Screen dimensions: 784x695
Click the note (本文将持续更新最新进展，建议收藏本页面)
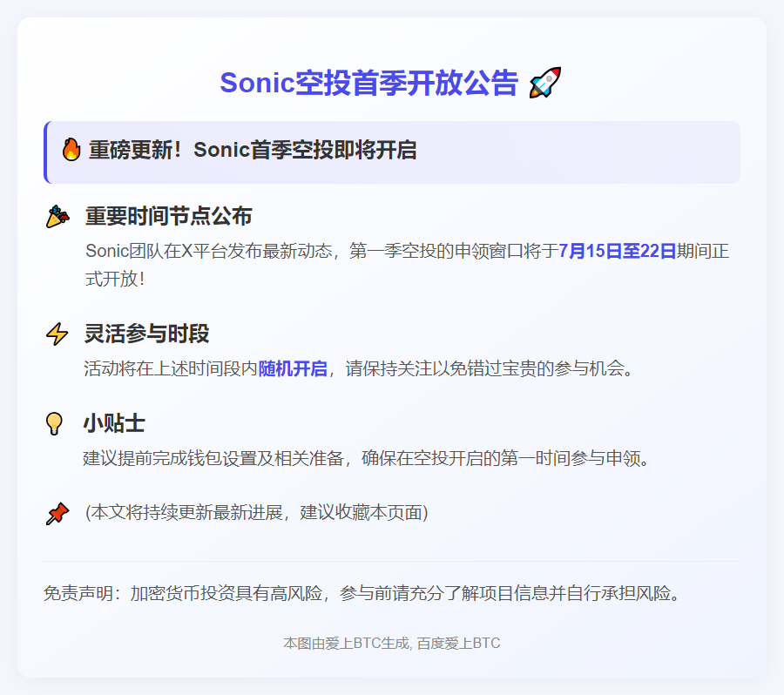tap(256, 512)
